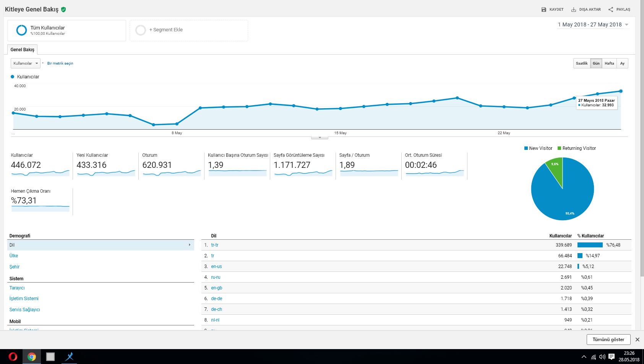Click the green verified shield icon
The image size is (644, 364).
(63, 10)
